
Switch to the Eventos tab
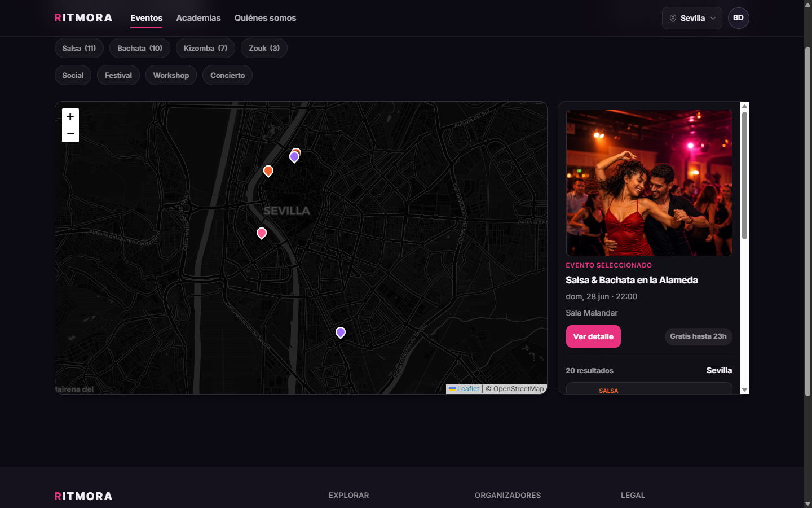point(146,18)
